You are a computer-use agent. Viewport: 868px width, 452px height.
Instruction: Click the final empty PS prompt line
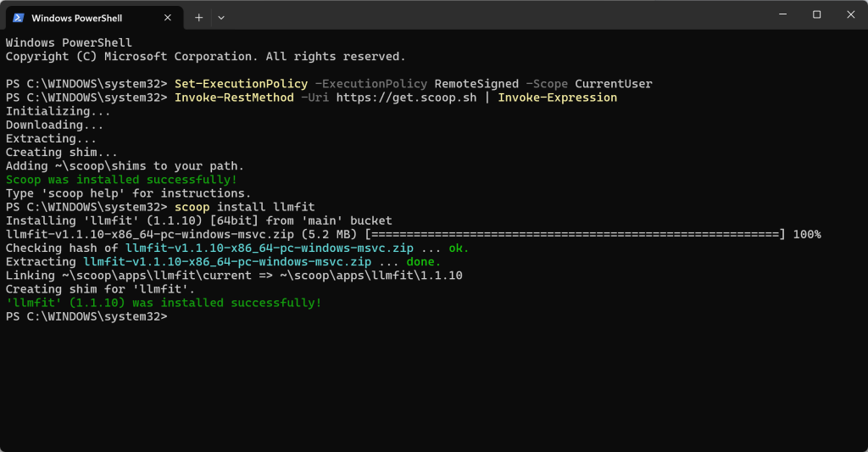(86, 317)
